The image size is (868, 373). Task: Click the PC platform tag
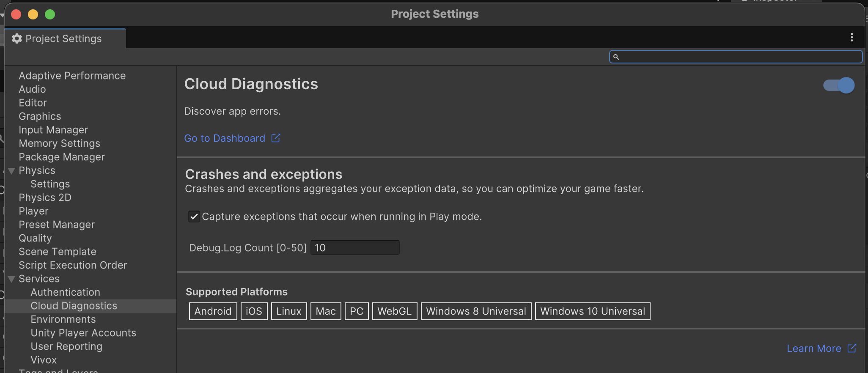pos(357,311)
